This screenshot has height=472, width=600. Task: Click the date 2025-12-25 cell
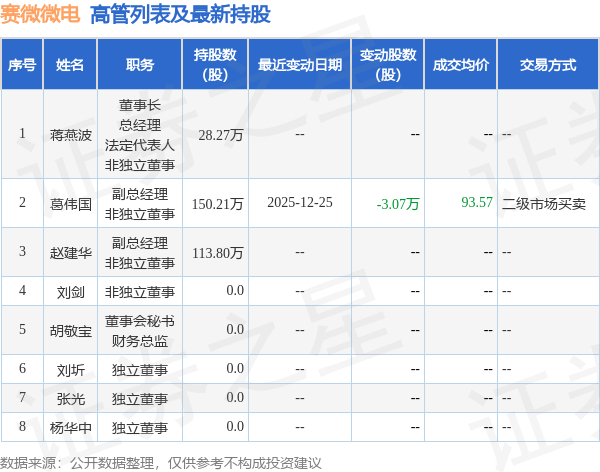point(300,203)
